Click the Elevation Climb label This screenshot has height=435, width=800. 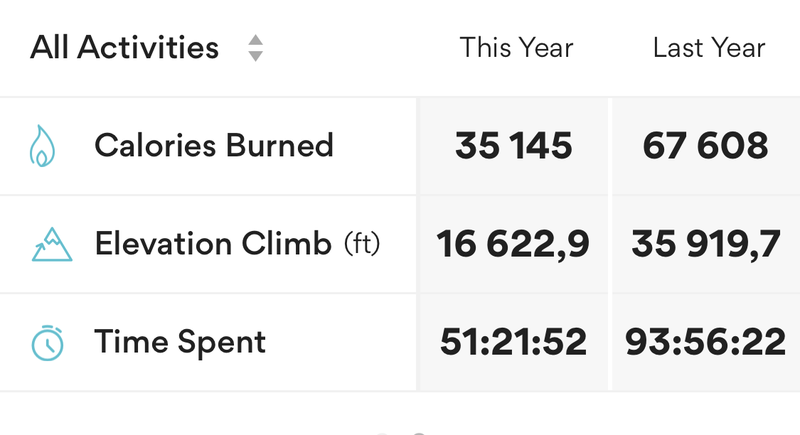coord(213,243)
